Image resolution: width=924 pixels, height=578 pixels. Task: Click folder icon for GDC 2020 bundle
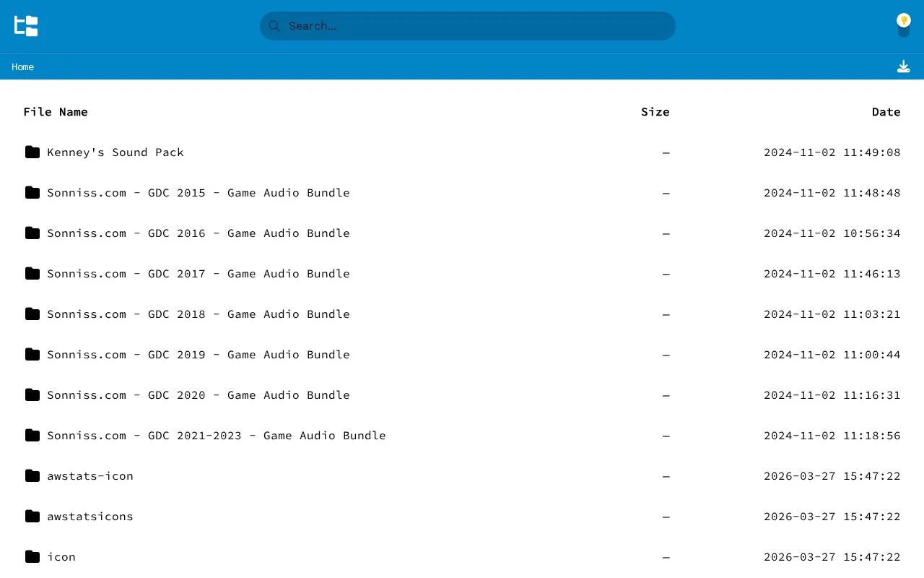pos(32,394)
